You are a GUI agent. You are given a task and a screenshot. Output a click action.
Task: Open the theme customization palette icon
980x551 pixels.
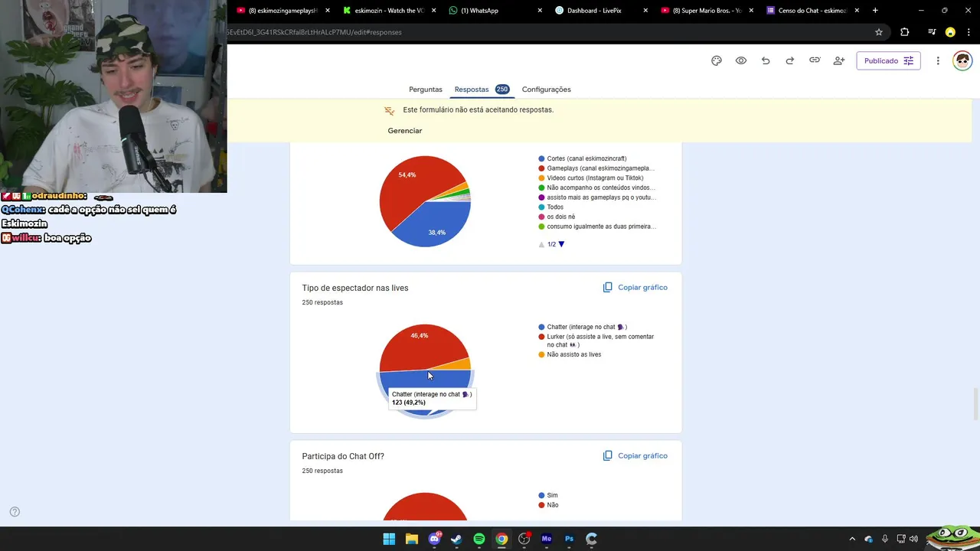(717, 60)
